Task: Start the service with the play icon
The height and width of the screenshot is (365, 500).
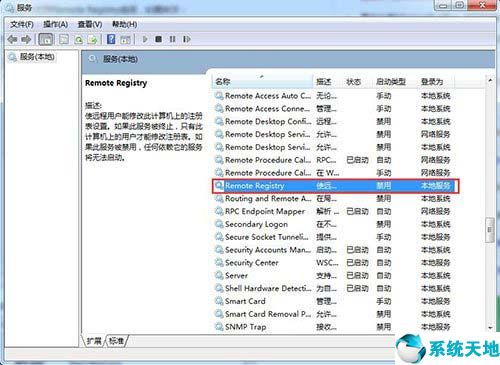Action: [145, 39]
